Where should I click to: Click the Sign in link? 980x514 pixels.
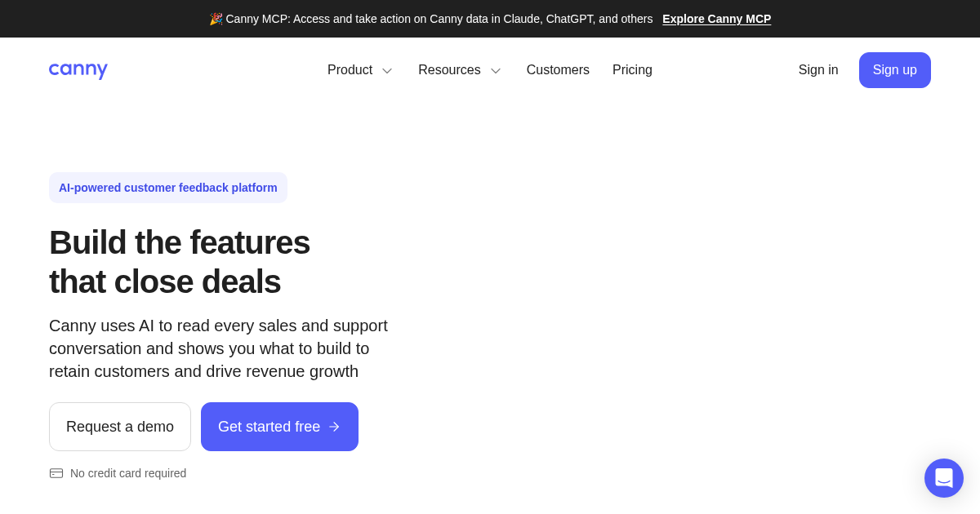click(818, 70)
